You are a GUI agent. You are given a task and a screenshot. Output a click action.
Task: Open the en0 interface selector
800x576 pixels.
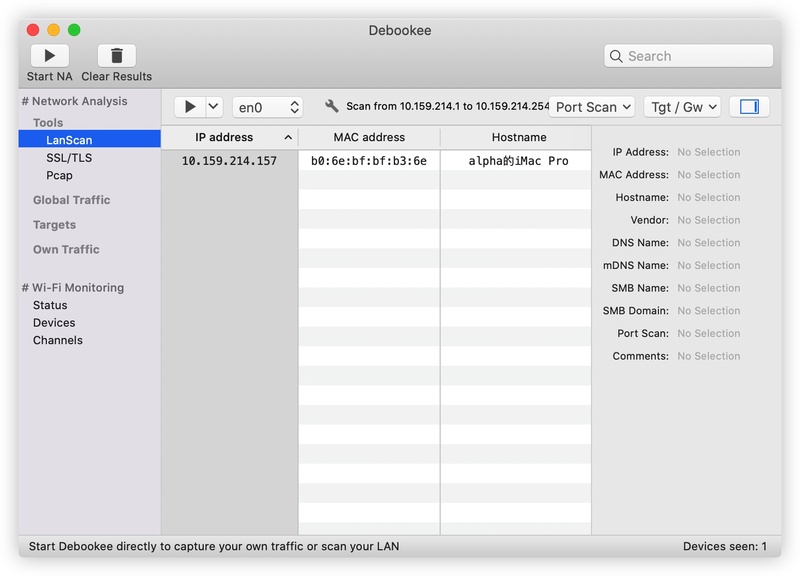pyautogui.click(x=268, y=108)
